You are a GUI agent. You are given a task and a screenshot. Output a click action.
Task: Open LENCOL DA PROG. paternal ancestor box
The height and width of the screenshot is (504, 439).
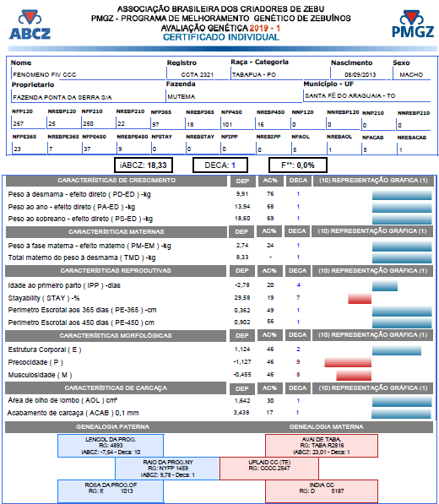[111, 446]
